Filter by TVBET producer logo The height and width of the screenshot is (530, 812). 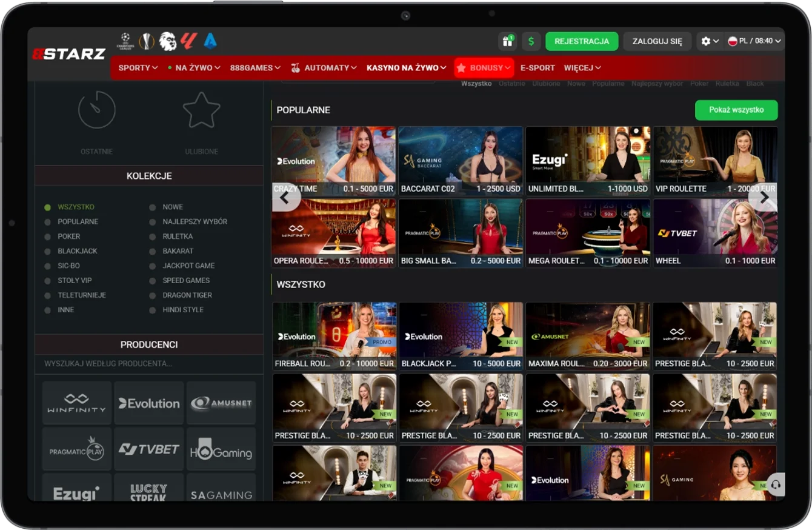point(149,449)
